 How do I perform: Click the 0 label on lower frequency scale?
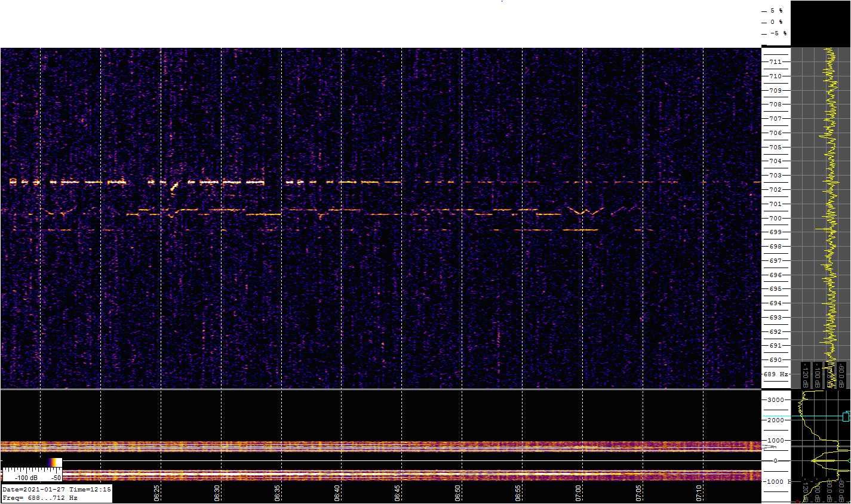pos(775,461)
